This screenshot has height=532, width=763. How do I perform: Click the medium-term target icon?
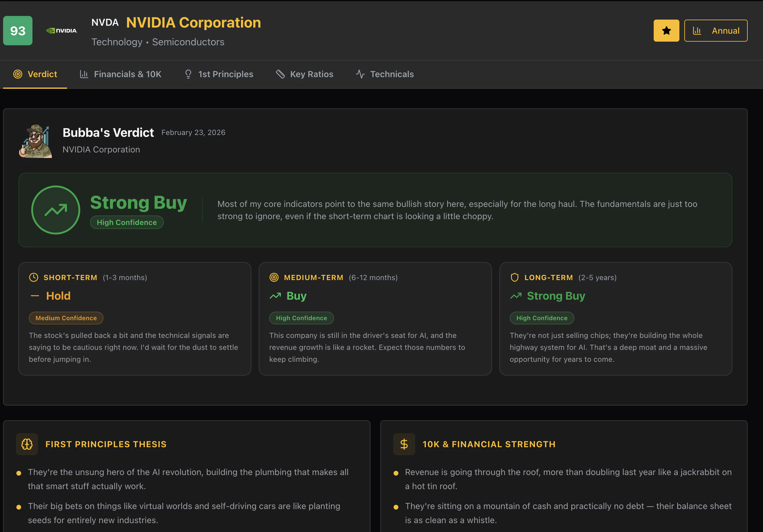pyautogui.click(x=274, y=277)
